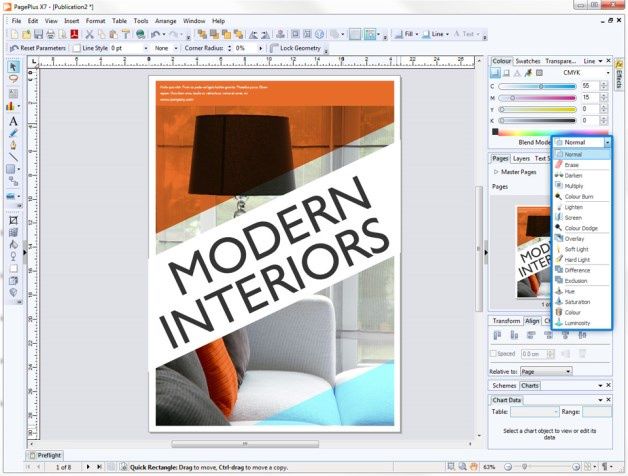The image size is (628, 476).
Task: Choose Luminosity blend mode
Action: 582,323
